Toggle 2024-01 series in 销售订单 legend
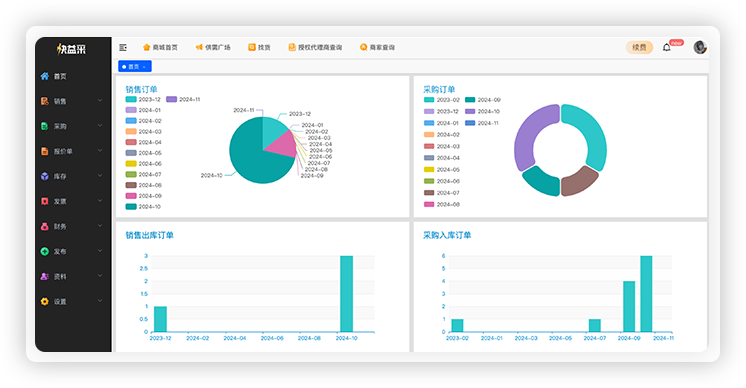Image resolution: width=746 pixels, height=388 pixels. click(144, 110)
